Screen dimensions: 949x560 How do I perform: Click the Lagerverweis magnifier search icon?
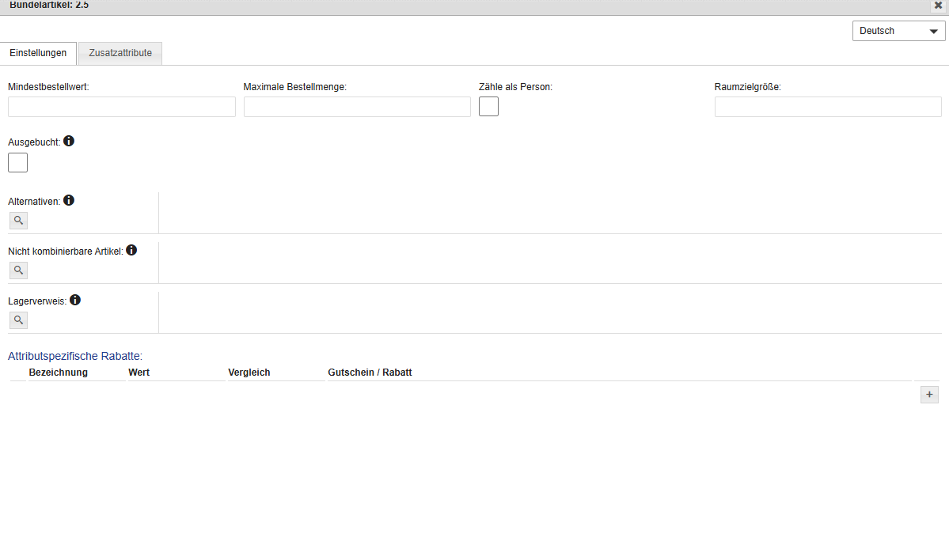pos(17,320)
